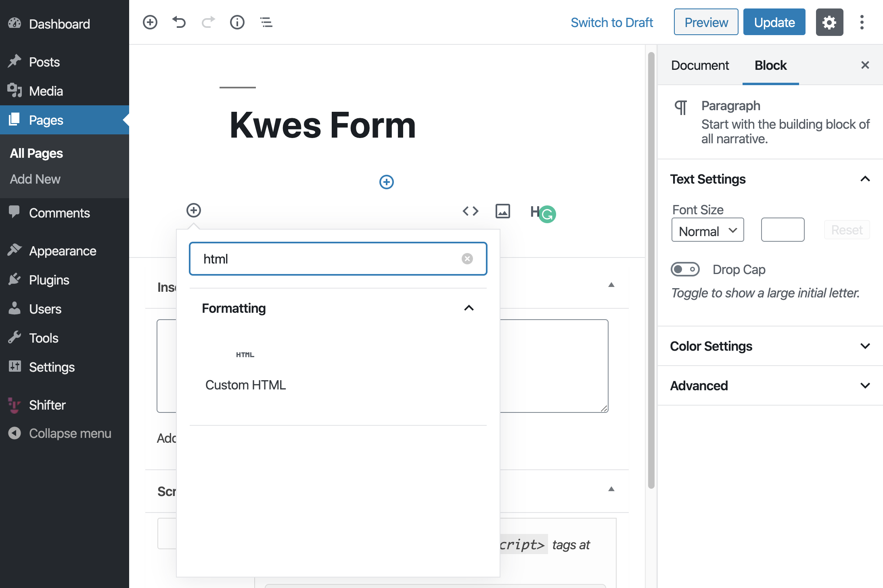Expand the Color Settings panel

click(x=770, y=346)
